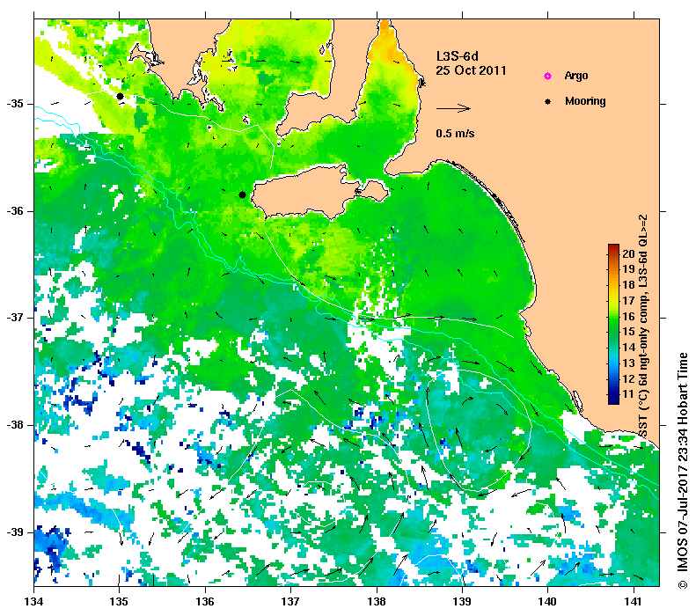The height and width of the screenshot is (616, 696).
Task: Click longitude label '137'
Action: (290, 601)
